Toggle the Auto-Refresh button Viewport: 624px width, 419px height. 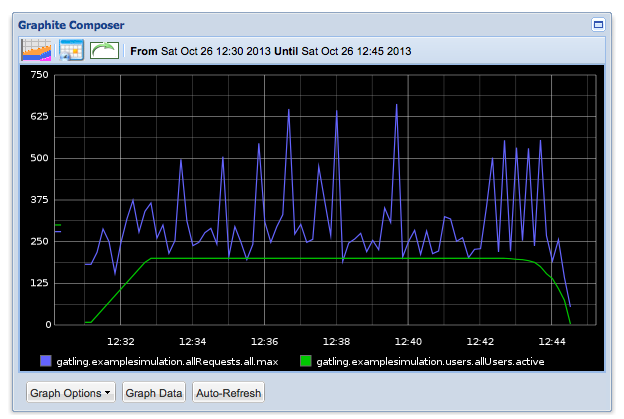tap(228, 393)
